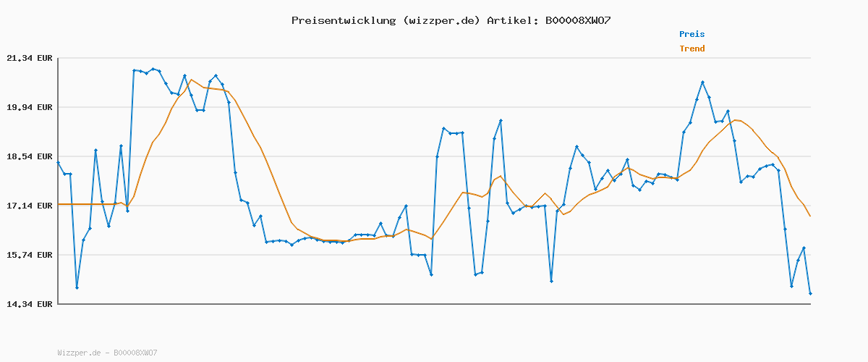Click the '18.54 EUR' axis label
Image resolution: width=868 pixels, height=362 pixels.
tap(29, 156)
